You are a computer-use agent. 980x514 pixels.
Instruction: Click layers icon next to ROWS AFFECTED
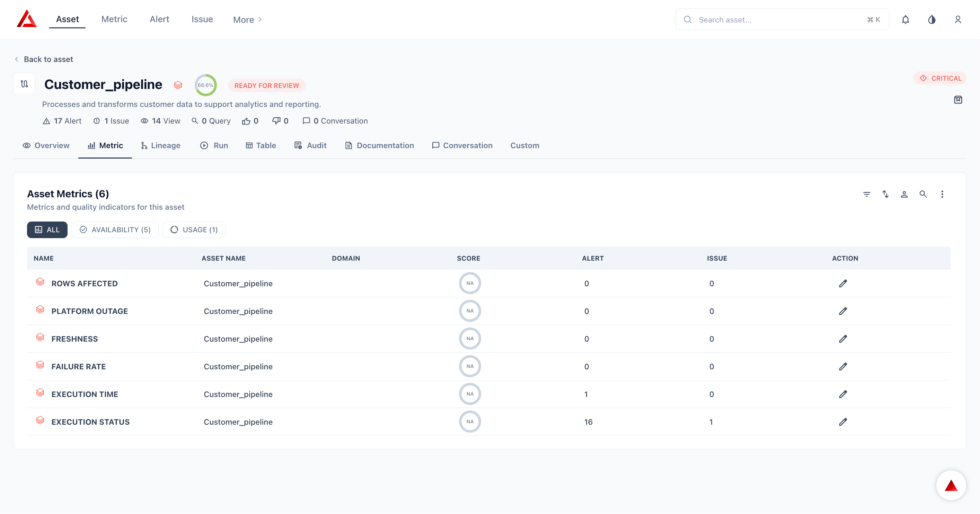(40, 282)
